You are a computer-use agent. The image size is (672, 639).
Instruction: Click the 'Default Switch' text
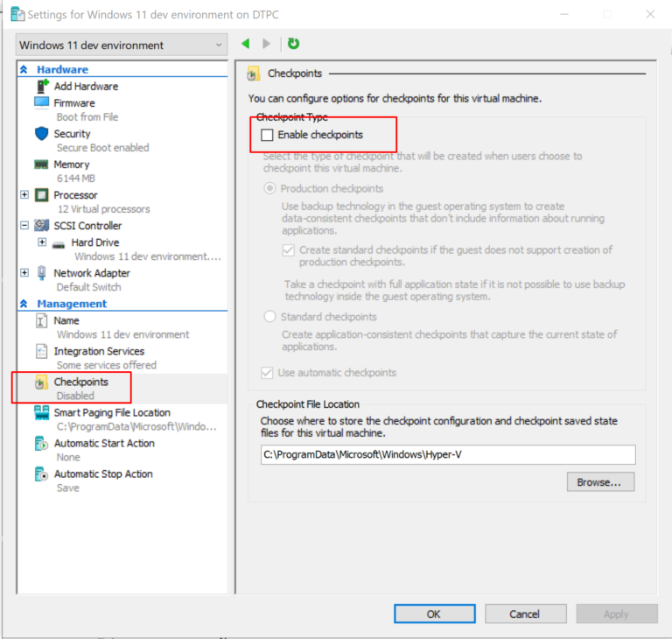(88, 287)
